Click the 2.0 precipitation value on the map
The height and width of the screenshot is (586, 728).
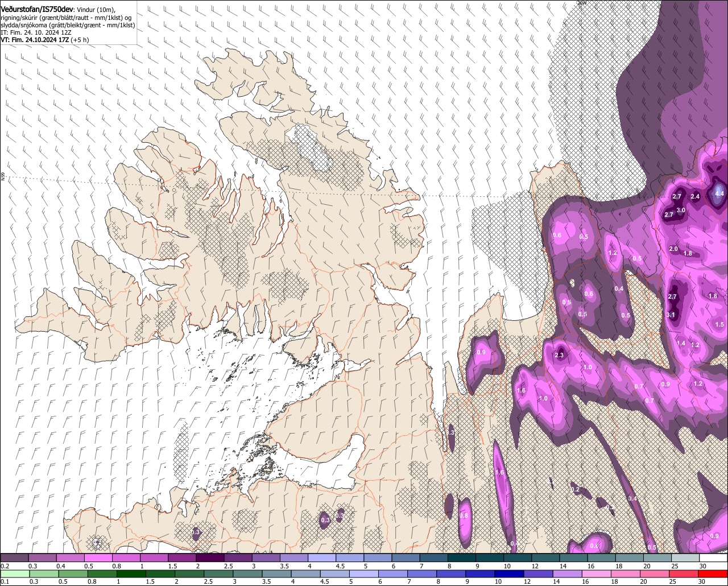click(x=673, y=249)
